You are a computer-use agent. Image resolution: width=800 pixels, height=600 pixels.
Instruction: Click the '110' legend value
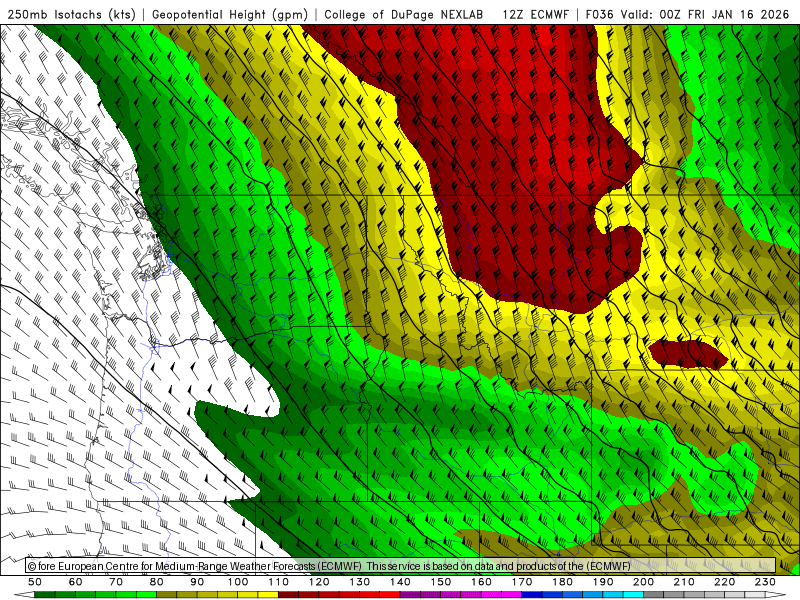coord(279,582)
